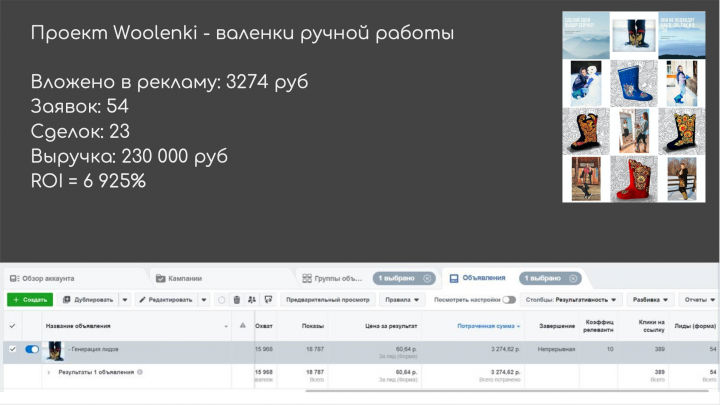The image size is (720, 405).
Task: Turn off the Генерация лидов ad toggle
Action: 32,349
